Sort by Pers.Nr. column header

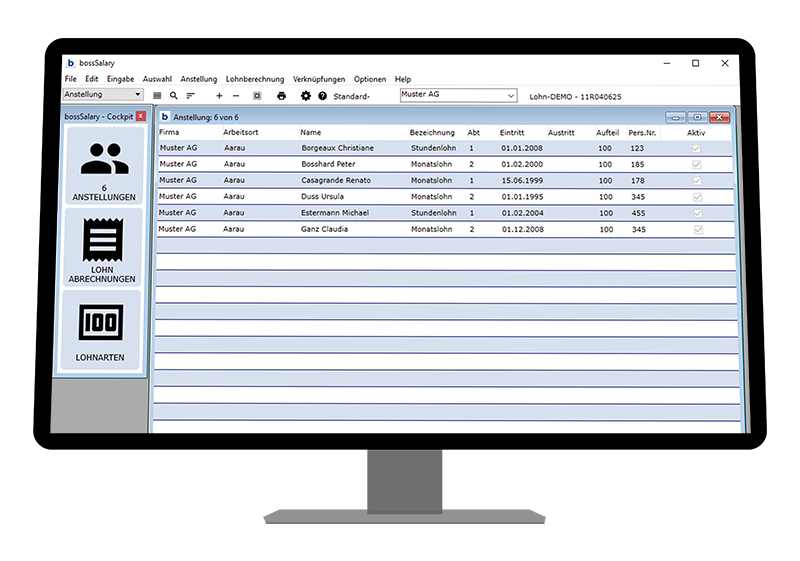click(642, 133)
